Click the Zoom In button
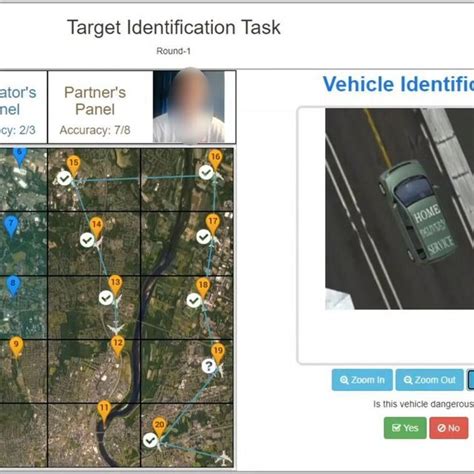This screenshot has width=474, height=474. [x=362, y=380]
